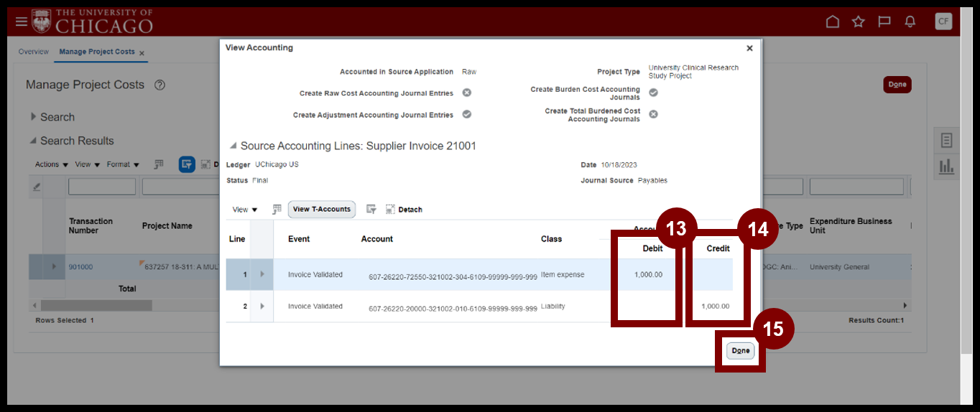Image resolution: width=980 pixels, height=412 pixels.
Task: Sort by the Event column header
Action: [x=299, y=239]
